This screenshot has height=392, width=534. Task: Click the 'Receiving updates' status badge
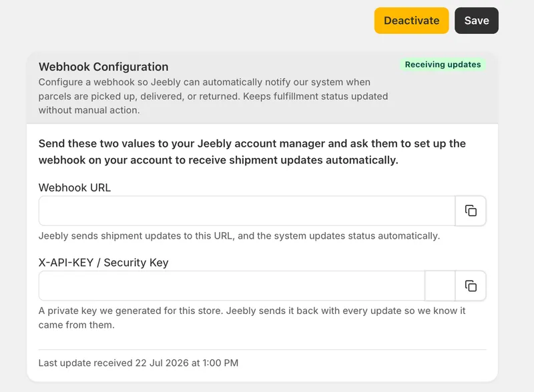[x=443, y=65]
